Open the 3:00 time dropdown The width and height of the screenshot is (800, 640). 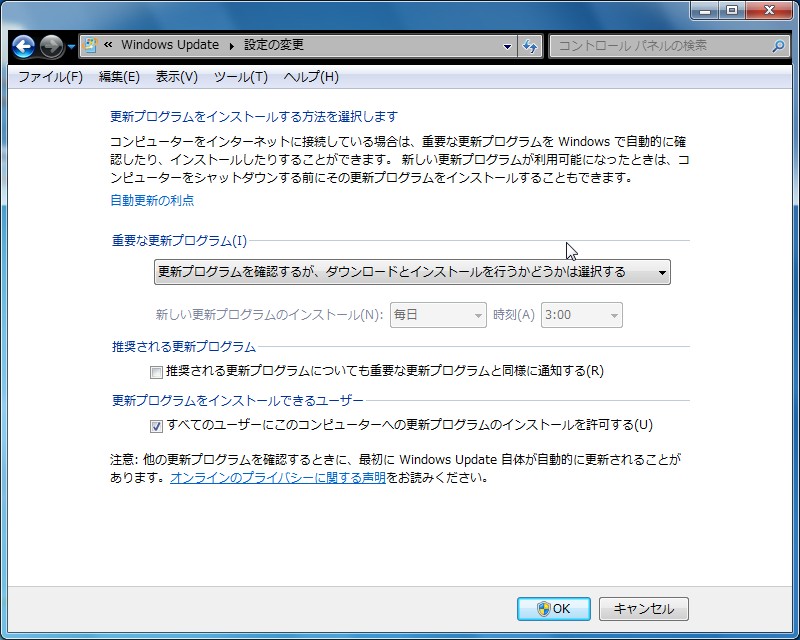582,315
